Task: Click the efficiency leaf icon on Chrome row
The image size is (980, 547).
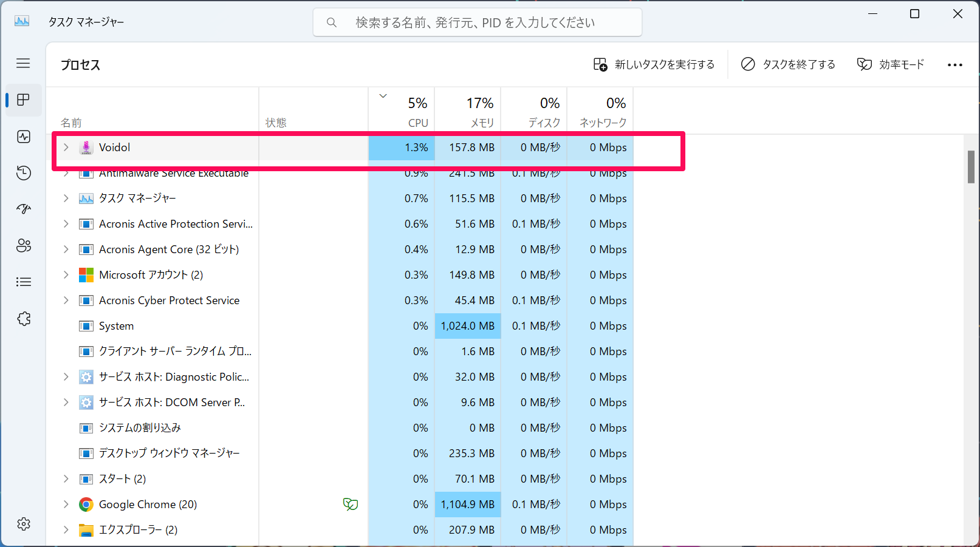Action: point(351,504)
